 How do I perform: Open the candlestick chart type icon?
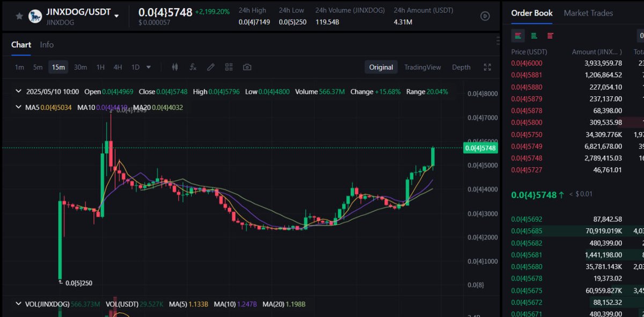tap(174, 67)
